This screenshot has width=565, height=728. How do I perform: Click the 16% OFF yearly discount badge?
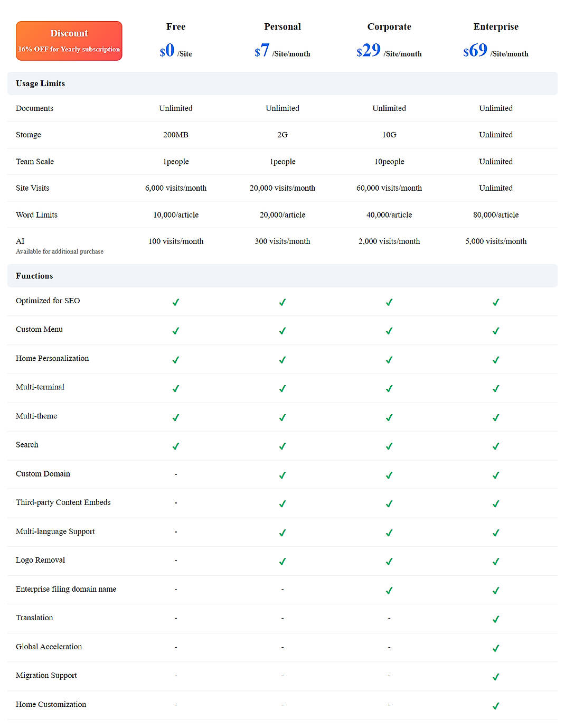[x=69, y=41]
